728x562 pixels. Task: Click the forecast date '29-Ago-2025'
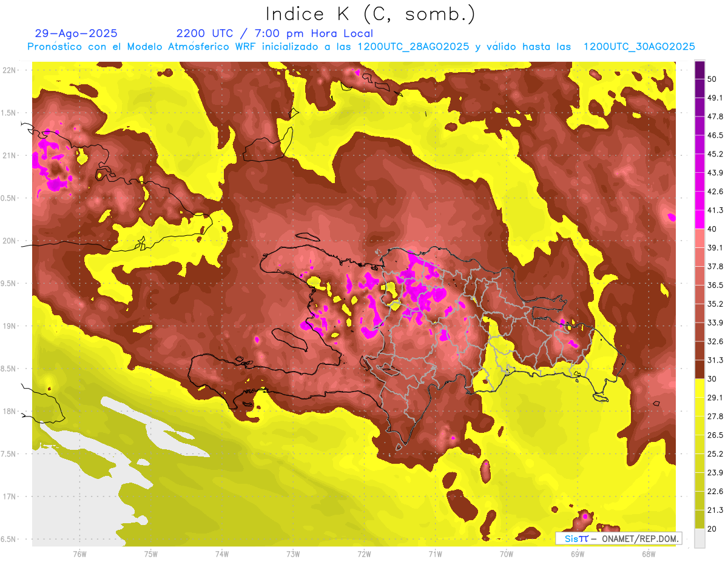click(x=76, y=33)
